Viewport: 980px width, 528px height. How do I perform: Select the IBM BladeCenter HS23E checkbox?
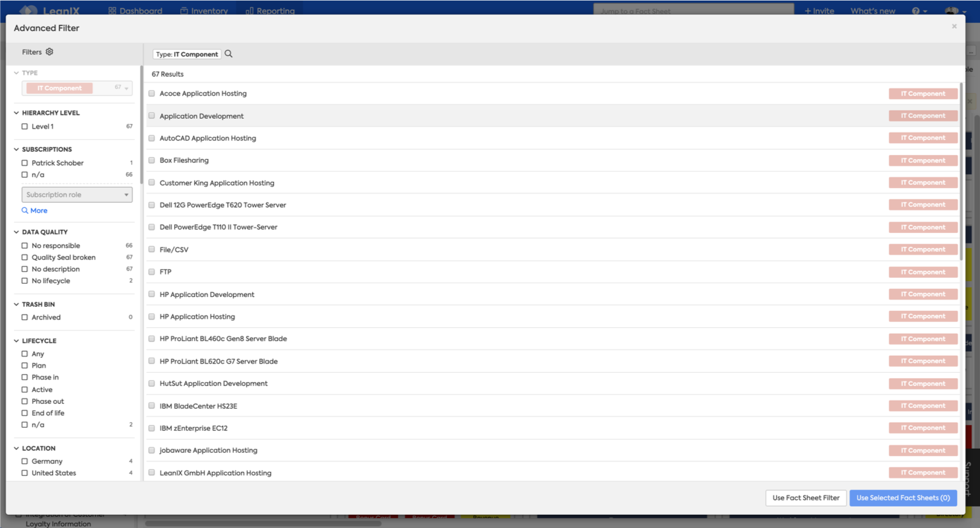[152, 406]
